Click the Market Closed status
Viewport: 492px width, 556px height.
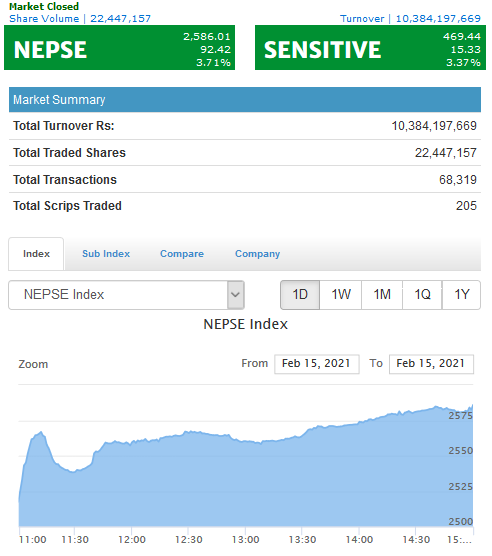pyautogui.click(x=44, y=6)
